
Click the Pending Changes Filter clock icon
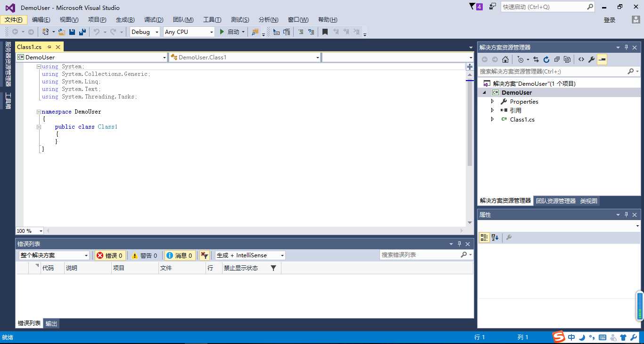click(x=520, y=59)
